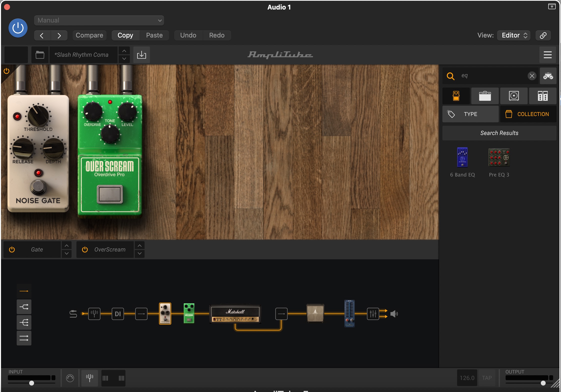The image size is (561, 392).
Task: Switch to the COLLECTION filter tab
Action: 528,114
